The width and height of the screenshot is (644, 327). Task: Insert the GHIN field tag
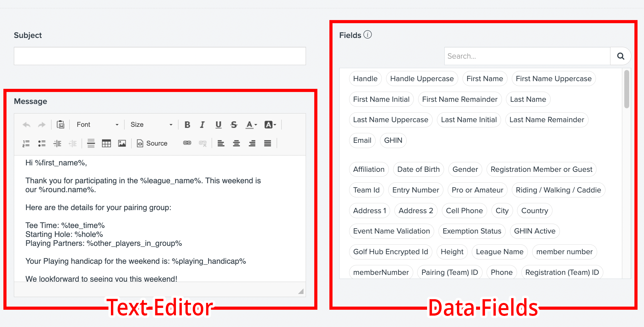[393, 140]
